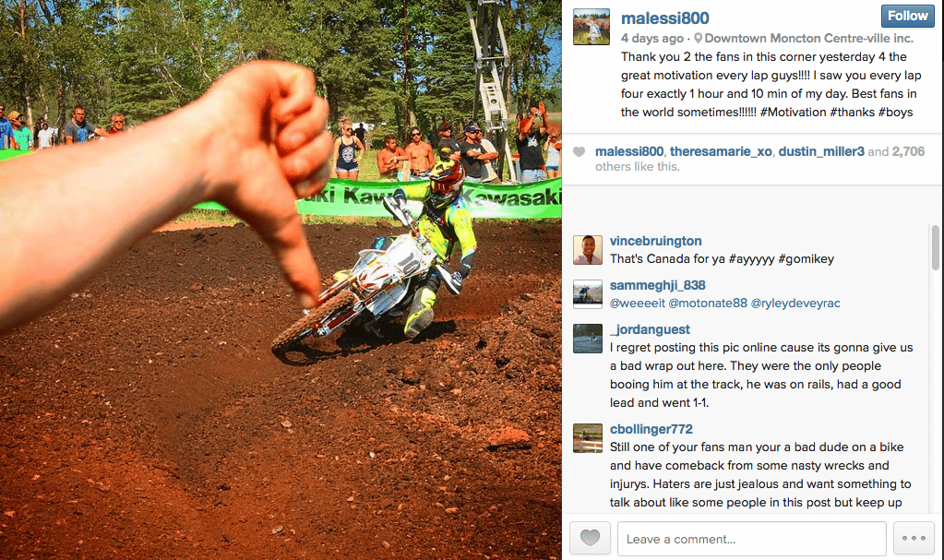Open the malessi800 username header link
Viewport: 944px width, 560px height.
[x=664, y=18]
